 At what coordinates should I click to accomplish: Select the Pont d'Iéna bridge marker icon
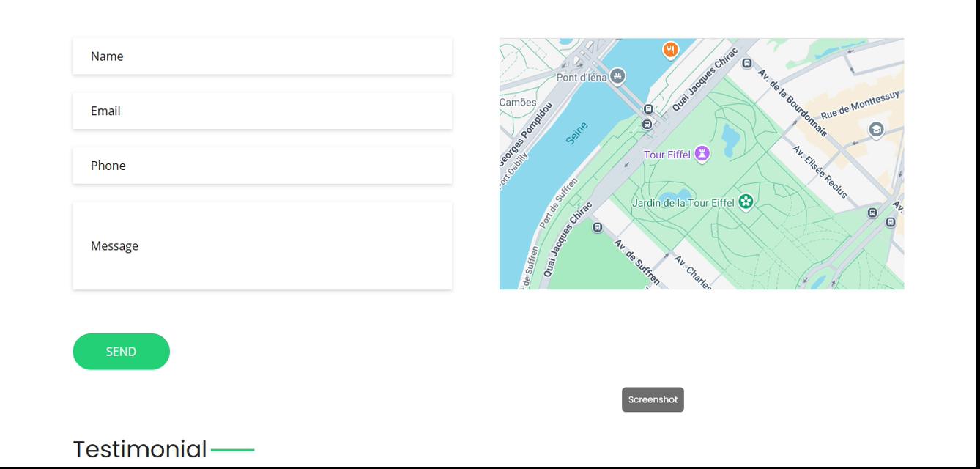(x=618, y=75)
